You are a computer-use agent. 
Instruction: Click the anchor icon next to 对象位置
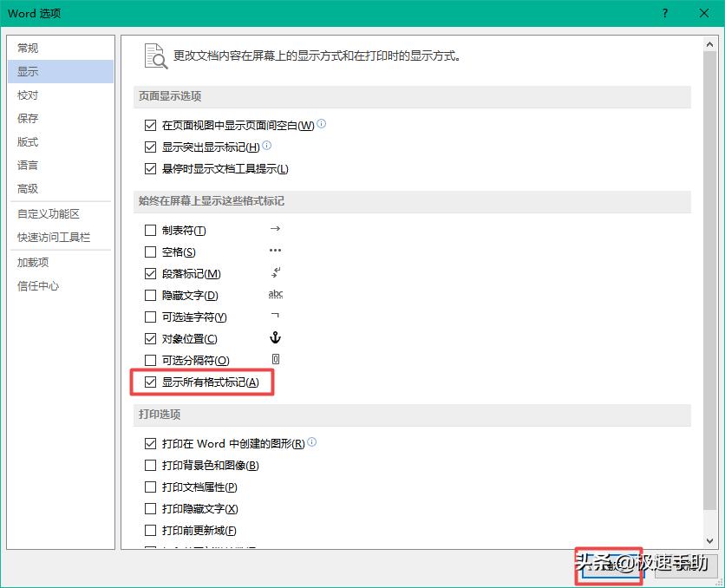(x=276, y=338)
